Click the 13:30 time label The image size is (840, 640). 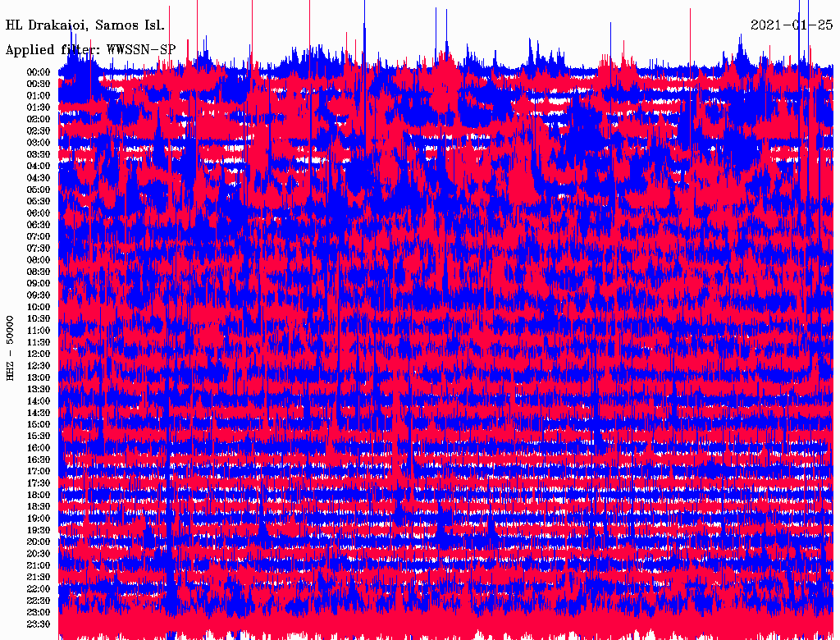click(x=39, y=389)
